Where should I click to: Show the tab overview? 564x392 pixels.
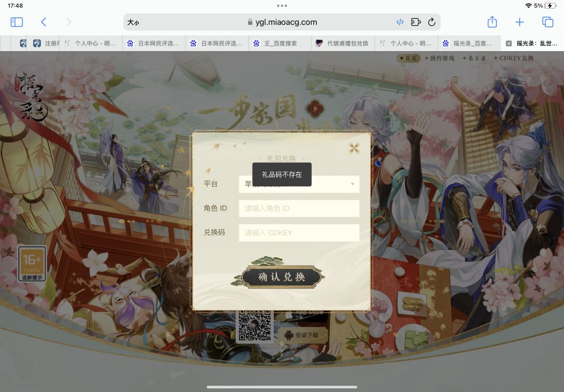tap(547, 22)
